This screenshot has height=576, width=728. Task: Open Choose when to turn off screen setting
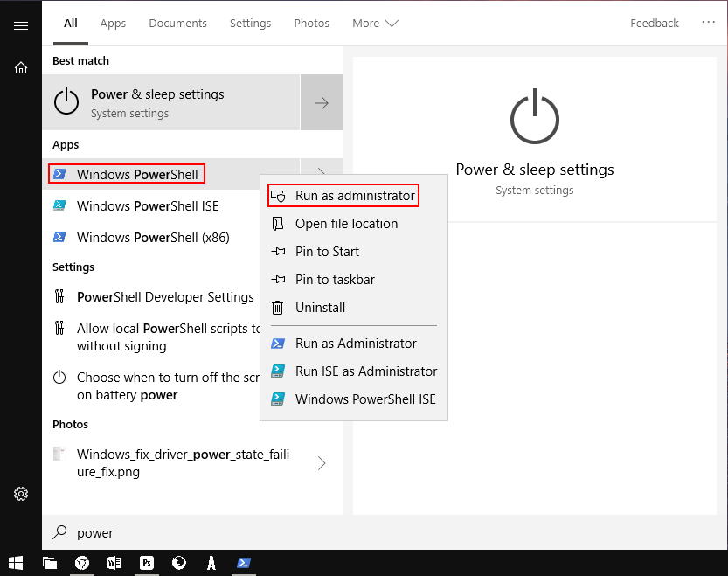click(151, 386)
